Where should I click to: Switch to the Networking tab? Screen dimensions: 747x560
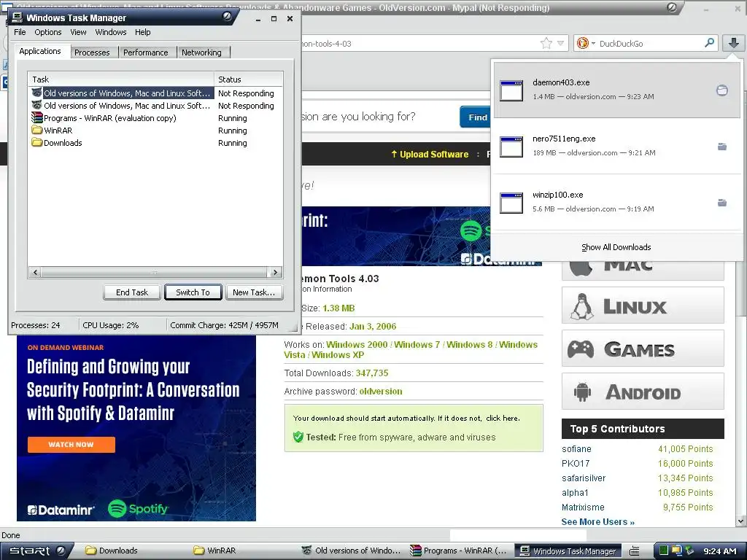tap(201, 52)
